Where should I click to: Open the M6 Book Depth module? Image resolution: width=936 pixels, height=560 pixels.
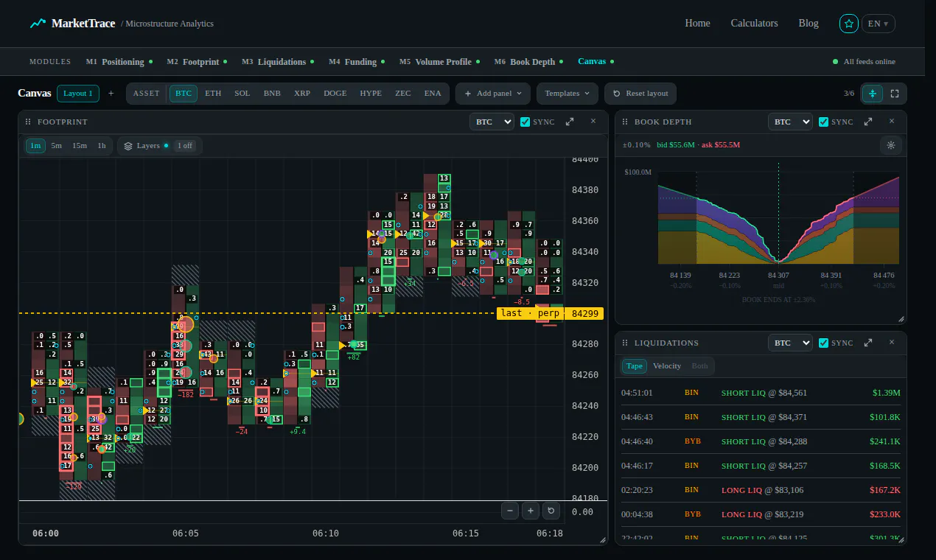click(529, 62)
